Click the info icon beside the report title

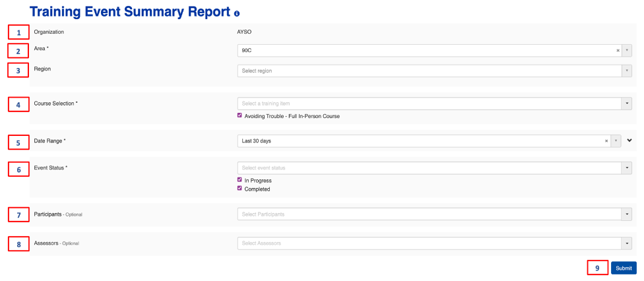pos(237,13)
